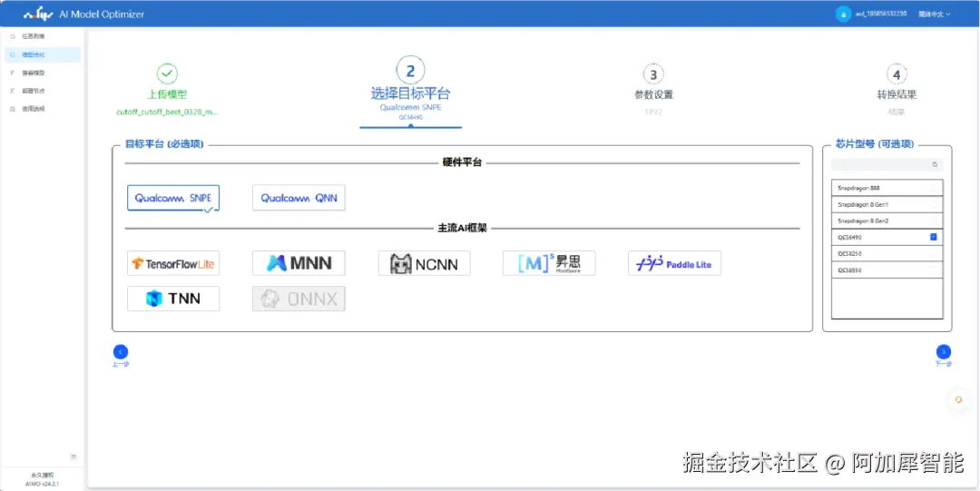Viewport: 980px width, 491px height.
Task: Click the search magnifier icon in chip panel
Action: coord(935,164)
